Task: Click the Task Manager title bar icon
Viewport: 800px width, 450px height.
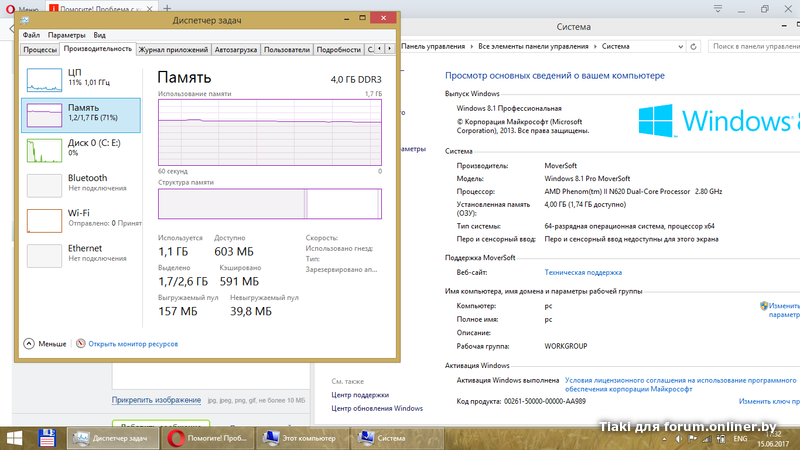Action: [24, 20]
